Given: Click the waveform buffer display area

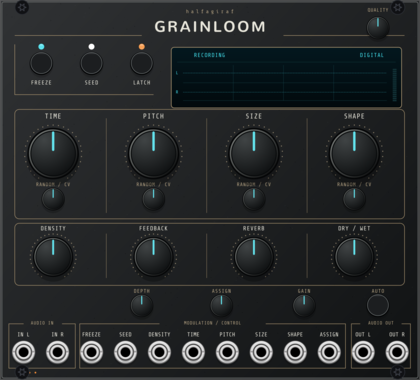Looking at the screenshot, I should click(x=284, y=82).
